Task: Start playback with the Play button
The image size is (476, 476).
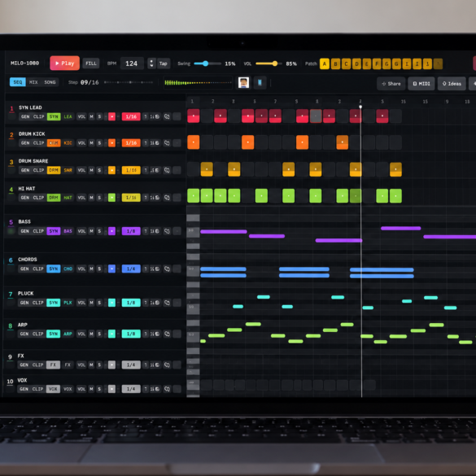Action: [64, 63]
